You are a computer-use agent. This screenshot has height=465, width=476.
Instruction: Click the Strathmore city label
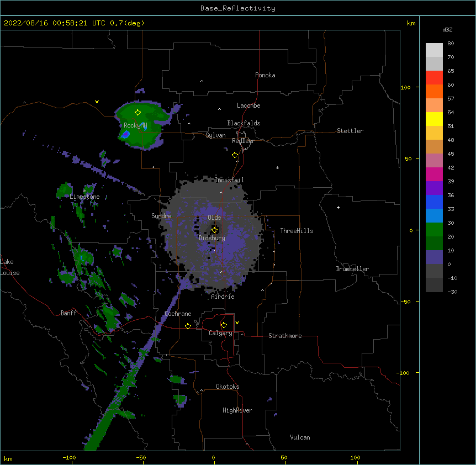coord(285,336)
